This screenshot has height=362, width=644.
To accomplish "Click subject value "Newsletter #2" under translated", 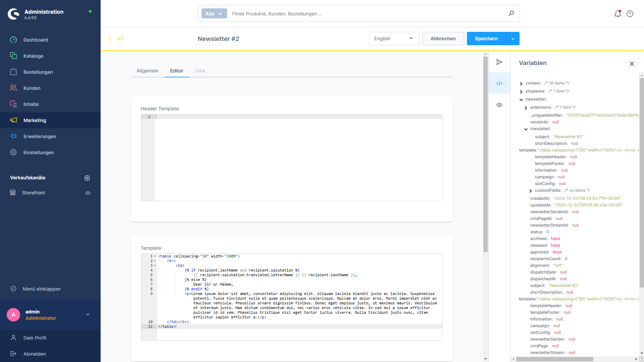I will pos(568,137).
